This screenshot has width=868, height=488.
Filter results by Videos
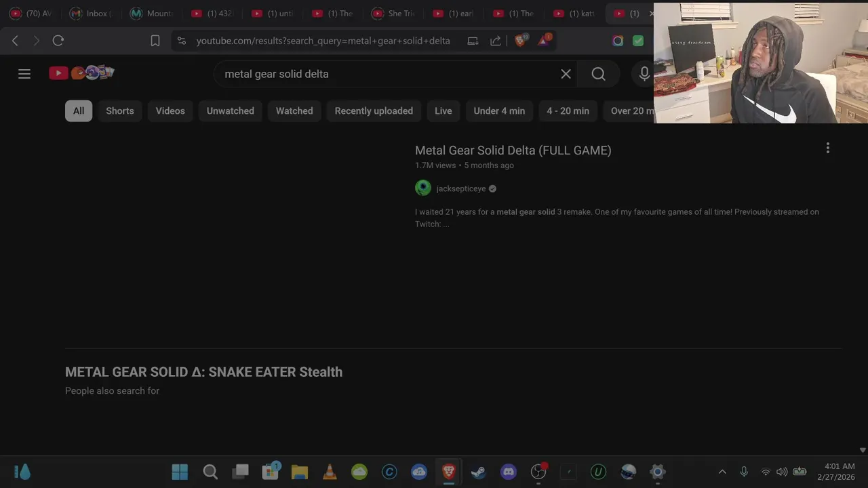170,110
